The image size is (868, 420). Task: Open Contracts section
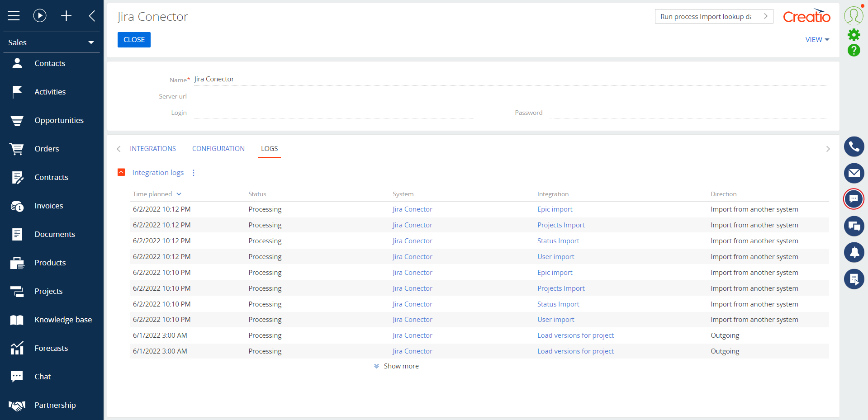tap(52, 177)
